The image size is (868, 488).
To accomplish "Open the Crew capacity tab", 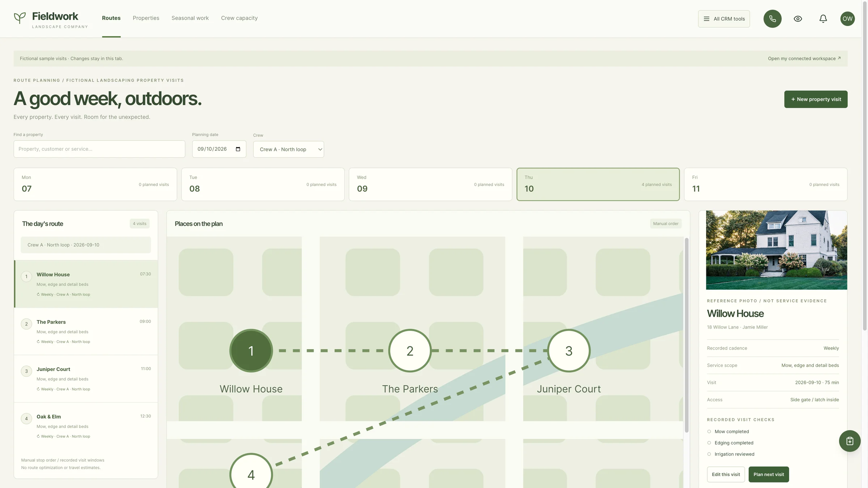I will coord(239,18).
